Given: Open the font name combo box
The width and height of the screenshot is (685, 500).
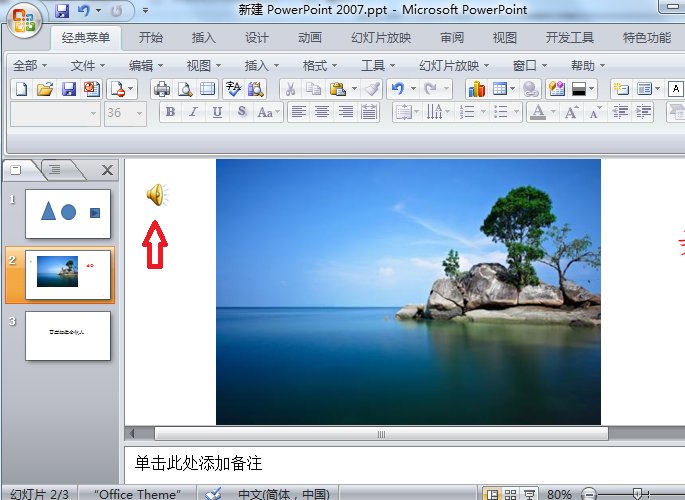Looking at the screenshot, I should point(55,114).
